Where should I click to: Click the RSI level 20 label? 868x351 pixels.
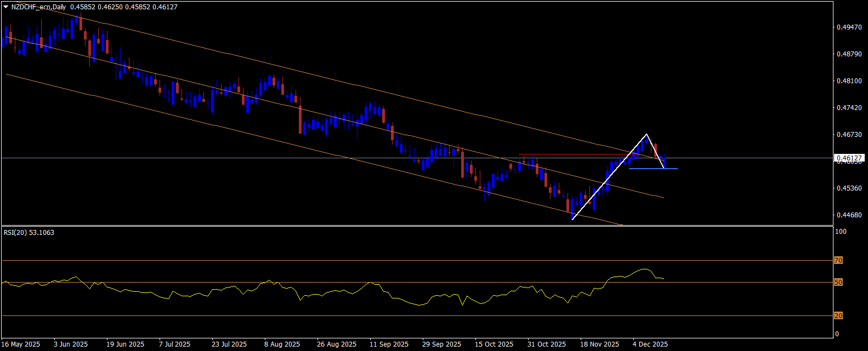(x=838, y=316)
